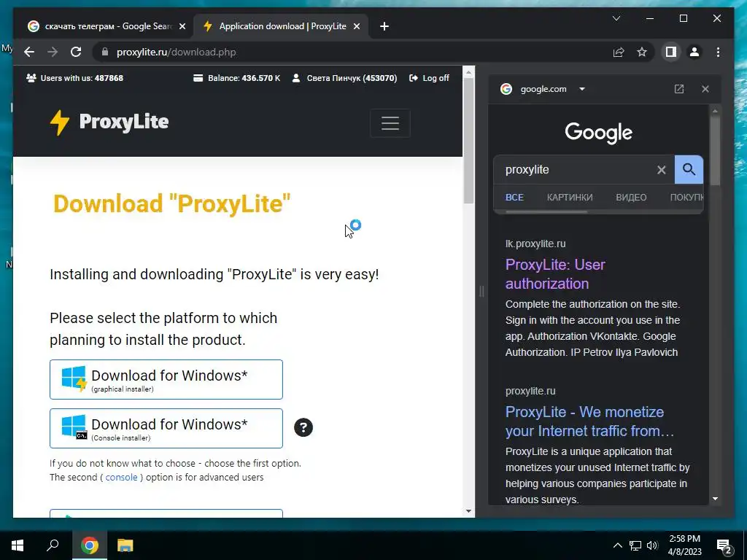Click Users with us counter
Image resolution: width=747 pixels, height=560 pixels.
(x=75, y=77)
